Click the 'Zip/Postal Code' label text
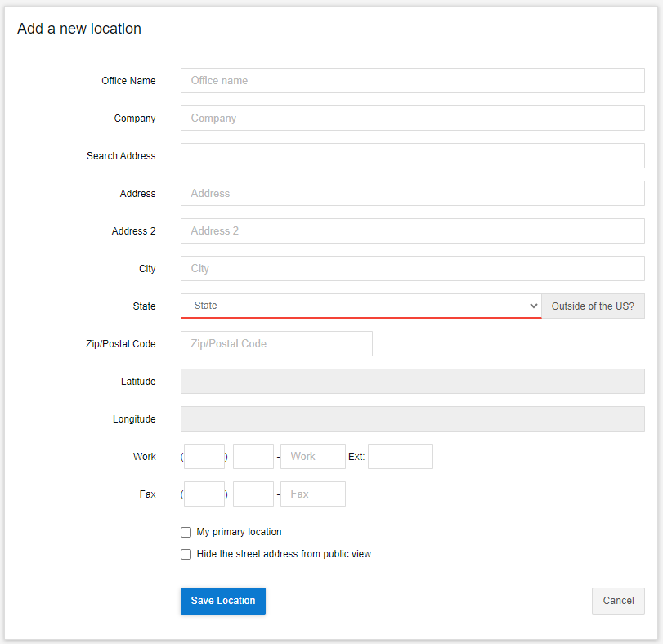The width and height of the screenshot is (663, 644). pyautogui.click(x=120, y=344)
